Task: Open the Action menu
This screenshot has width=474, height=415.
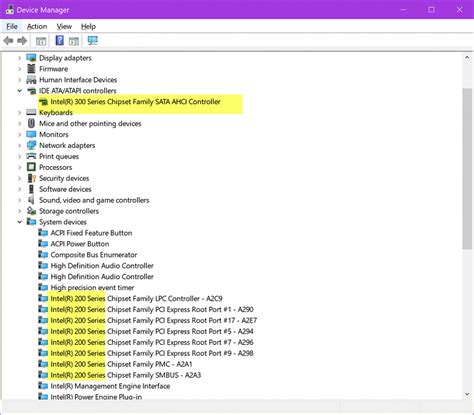Action: tap(37, 26)
